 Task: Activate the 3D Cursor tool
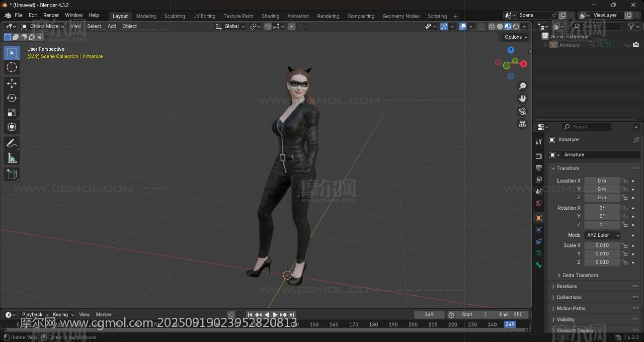tap(12, 67)
